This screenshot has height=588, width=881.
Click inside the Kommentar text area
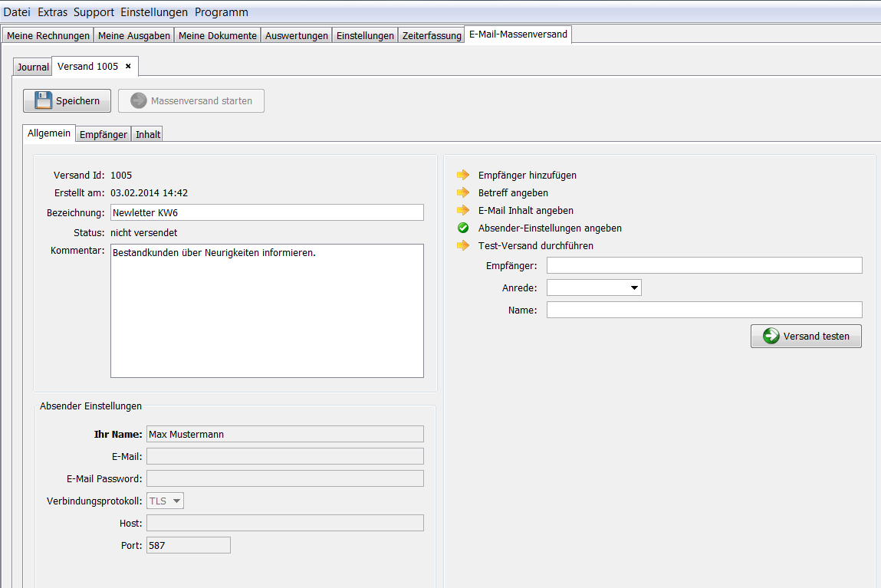click(267, 310)
